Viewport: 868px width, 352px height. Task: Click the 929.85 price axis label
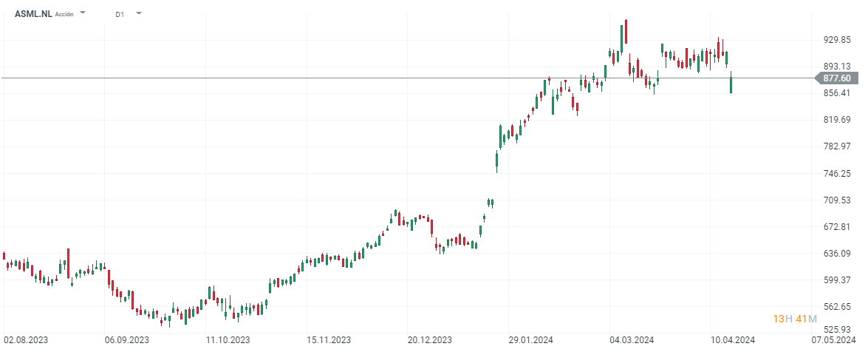pos(836,39)
